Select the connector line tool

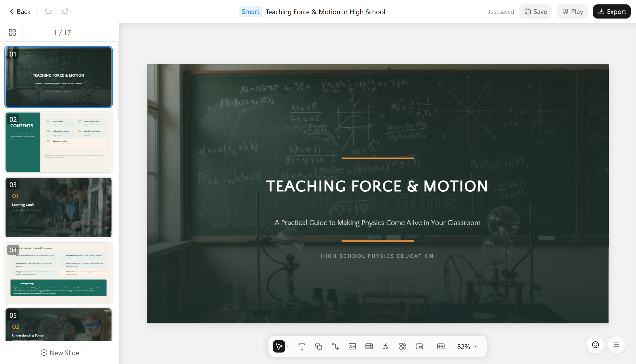[x=335, y=346]
